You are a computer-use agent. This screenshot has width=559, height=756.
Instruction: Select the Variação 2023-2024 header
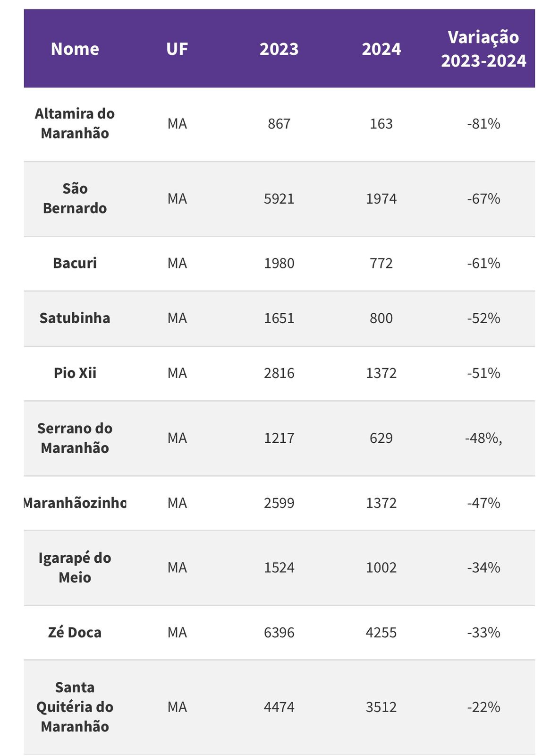pos(483,49)
